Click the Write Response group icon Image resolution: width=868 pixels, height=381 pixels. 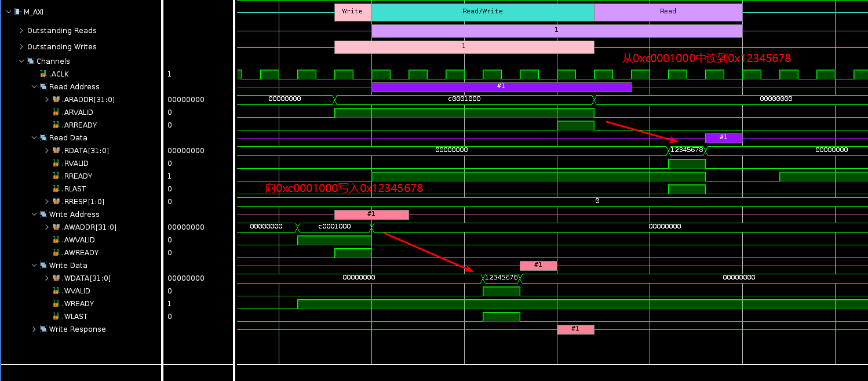click(x=43, y=329)
